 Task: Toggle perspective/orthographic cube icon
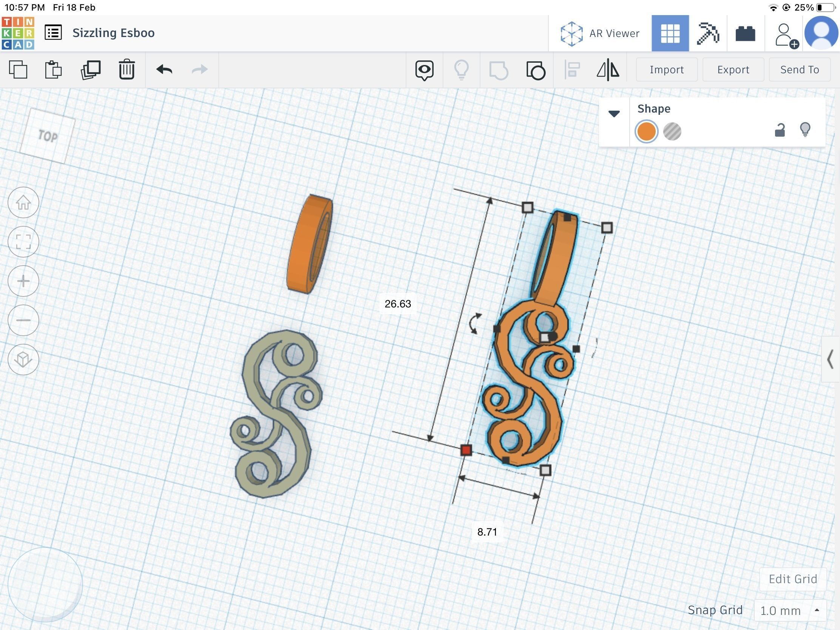point(23,359)
